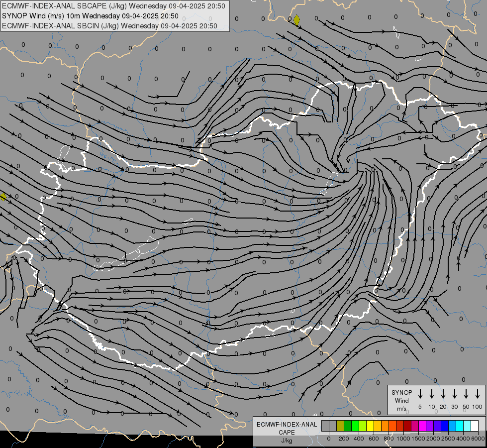Click the wind arrow above label 5

[x=420, y=394]
